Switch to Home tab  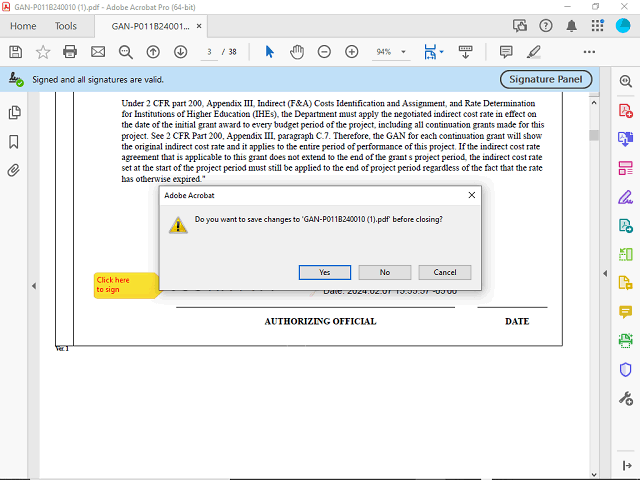click(x=23, y=26)
